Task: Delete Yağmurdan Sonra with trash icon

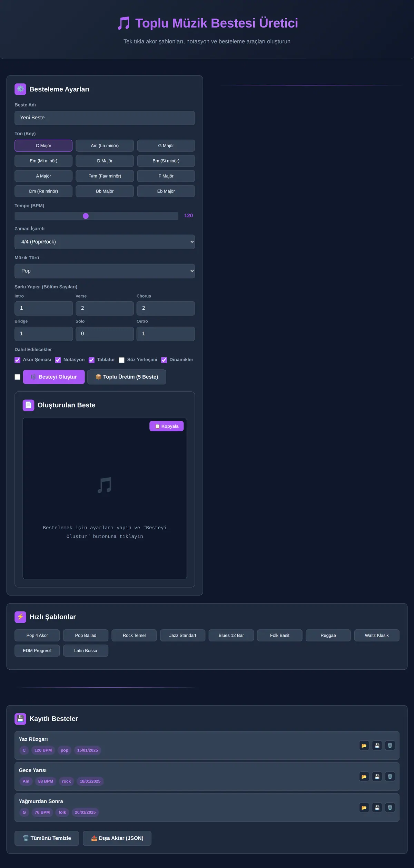Action: click(390, 807)
